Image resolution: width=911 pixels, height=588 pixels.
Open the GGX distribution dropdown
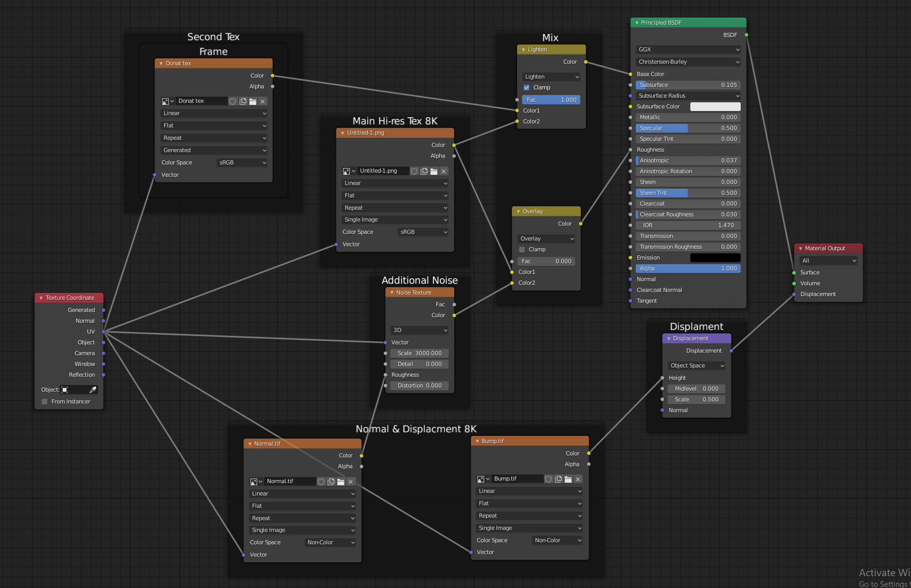coord(687,49)
